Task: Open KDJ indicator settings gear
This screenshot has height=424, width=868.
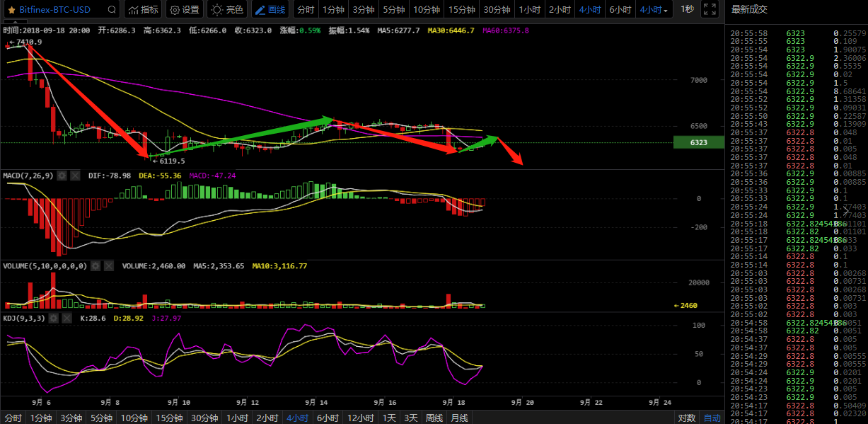Action: [x=55, y=319]
